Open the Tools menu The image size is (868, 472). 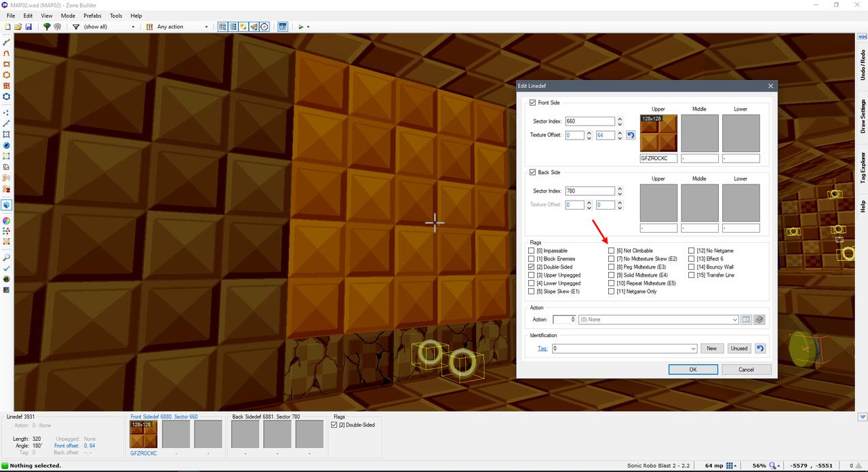(116, 16)
